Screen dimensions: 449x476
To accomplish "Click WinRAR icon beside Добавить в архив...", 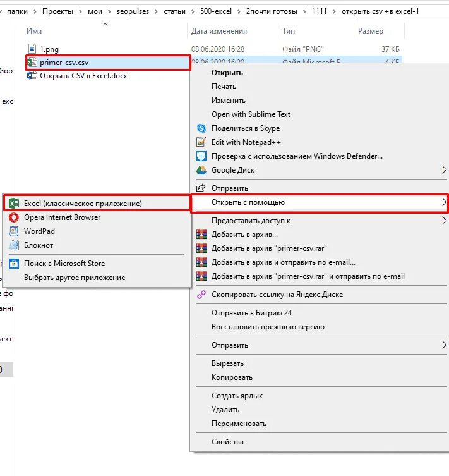I will click(x=201, y=235).
